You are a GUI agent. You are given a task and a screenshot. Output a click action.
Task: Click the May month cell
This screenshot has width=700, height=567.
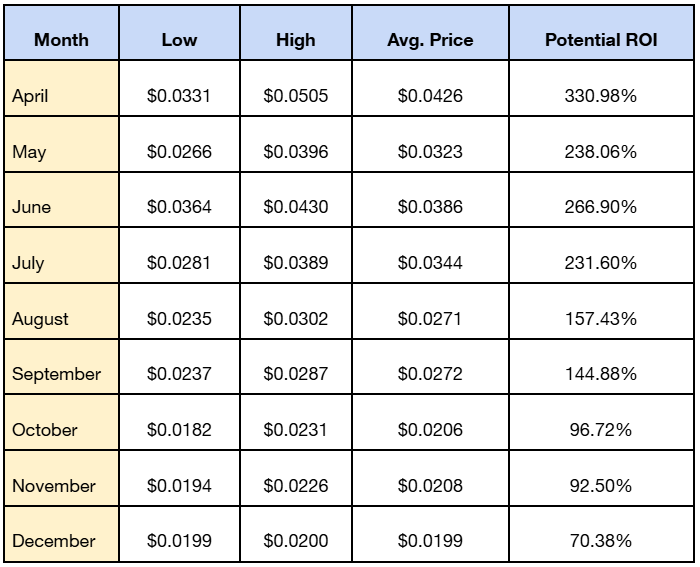point(29,152)
